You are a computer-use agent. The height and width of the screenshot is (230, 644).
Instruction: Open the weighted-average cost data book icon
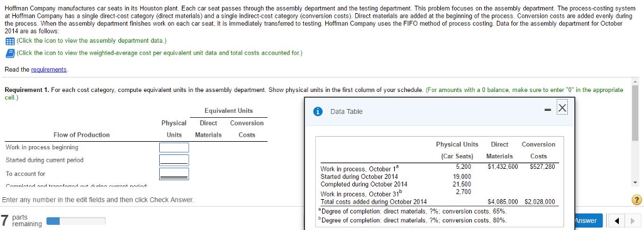click(10, 53)
